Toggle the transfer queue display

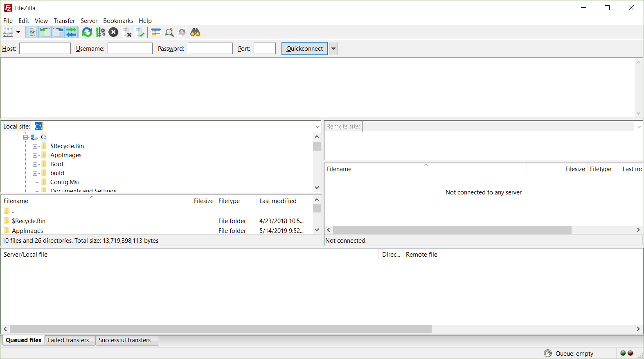pos(71,32)
